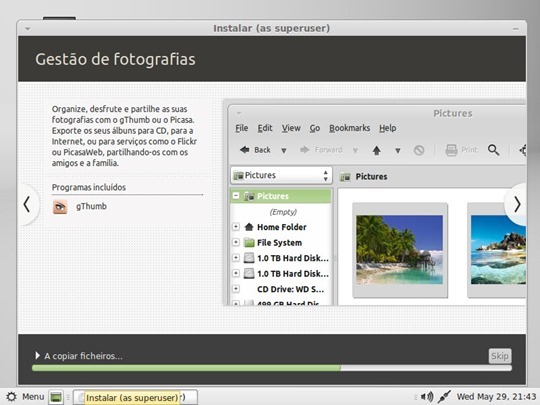
Task: Expand the Home Folder tree node
Action: [236, 227]
